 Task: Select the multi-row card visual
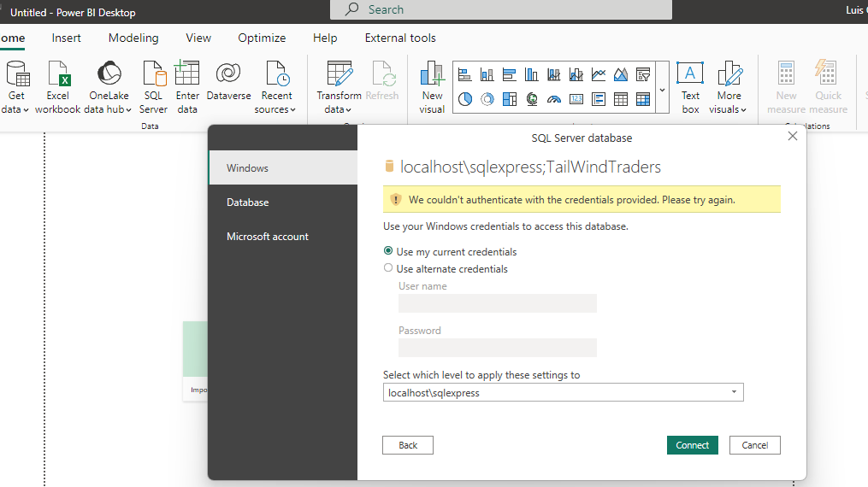coord(599,99)
